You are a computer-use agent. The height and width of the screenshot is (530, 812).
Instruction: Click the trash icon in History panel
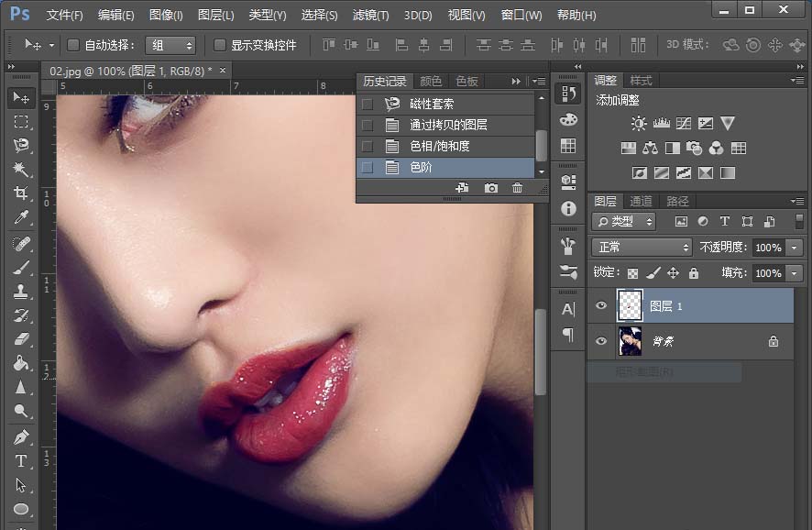[x=518, y=188]
